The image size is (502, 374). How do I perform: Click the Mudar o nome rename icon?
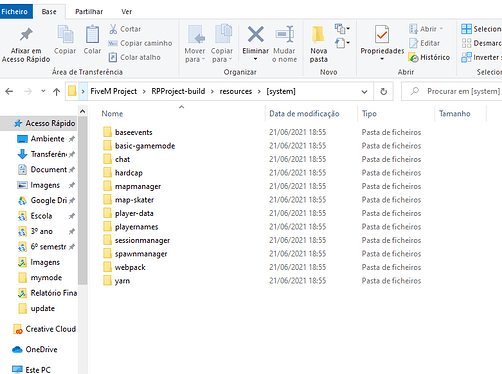[285, 34]
